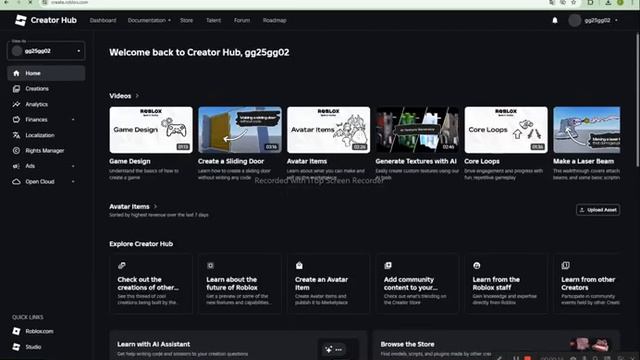
Task: Expand Finances submenu arrow
Action: [x=73, y=120]
